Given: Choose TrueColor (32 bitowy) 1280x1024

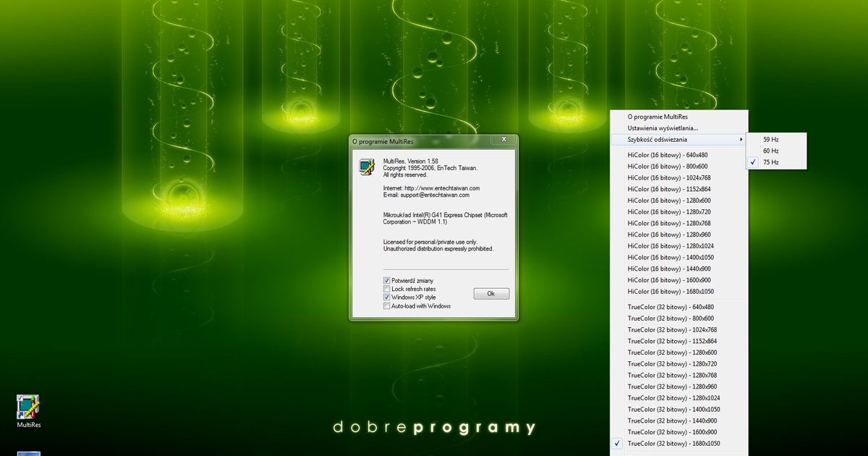Looking at the screenshot, I should 679,398.
